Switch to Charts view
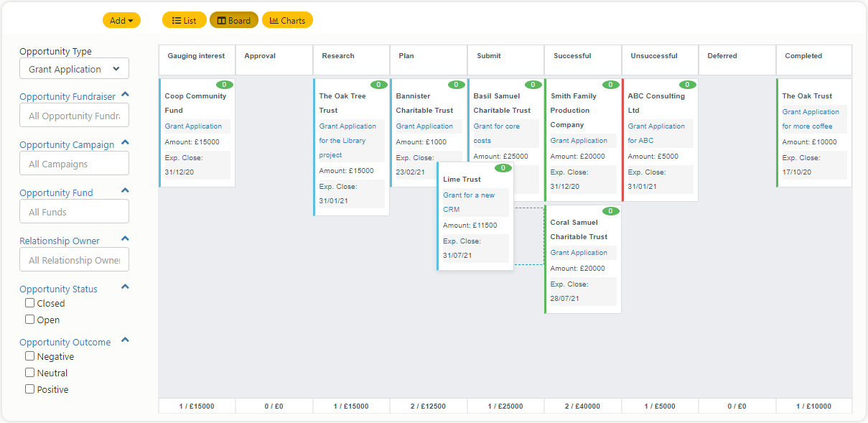 [287, 20]
